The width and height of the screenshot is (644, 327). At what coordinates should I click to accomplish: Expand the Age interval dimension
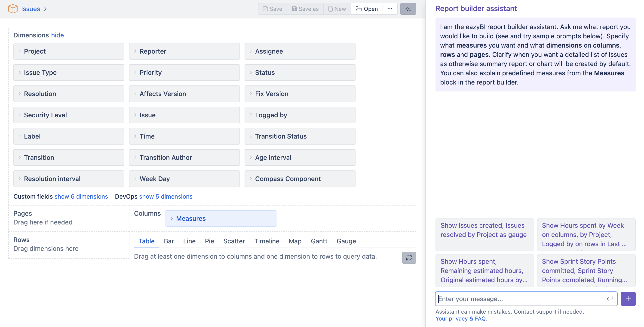click(x=300, y=157)
